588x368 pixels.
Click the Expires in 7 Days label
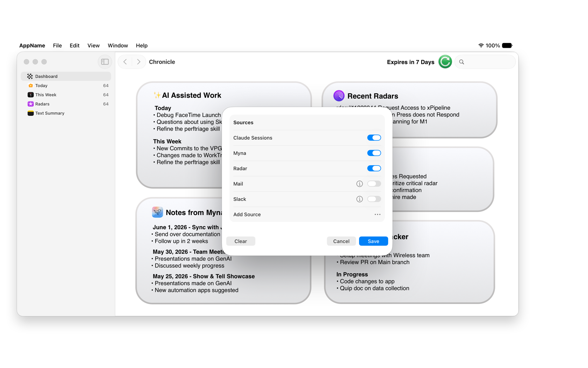[x=411, y=62]
